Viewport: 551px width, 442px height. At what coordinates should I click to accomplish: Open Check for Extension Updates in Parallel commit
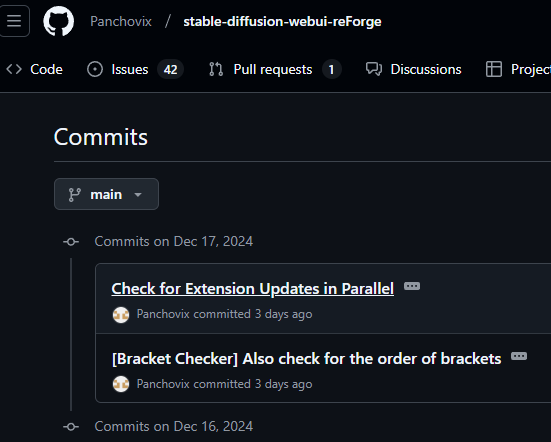click(253, 289)
